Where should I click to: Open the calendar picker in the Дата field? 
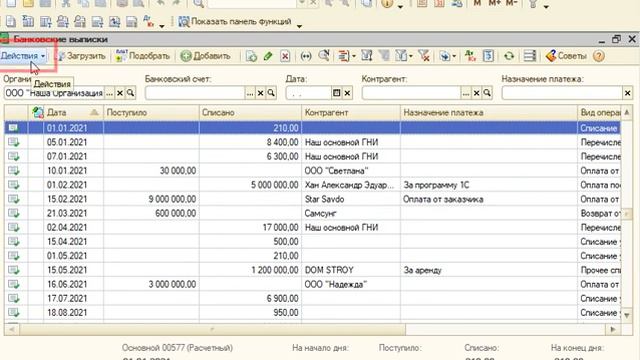(336, 93)
